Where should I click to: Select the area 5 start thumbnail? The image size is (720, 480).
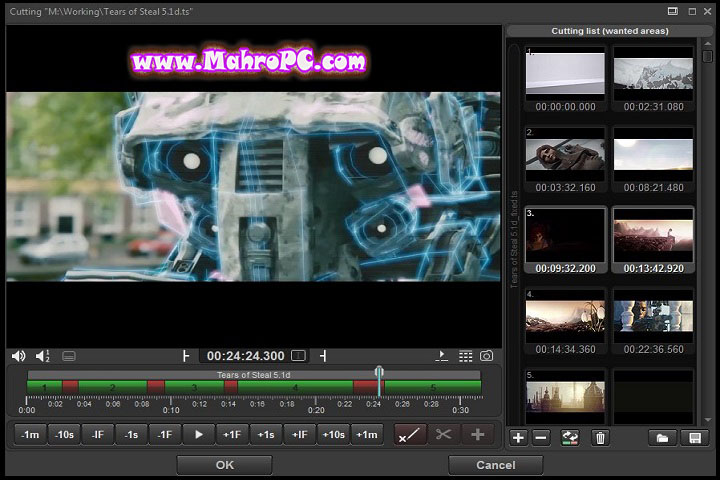point(565,397)
